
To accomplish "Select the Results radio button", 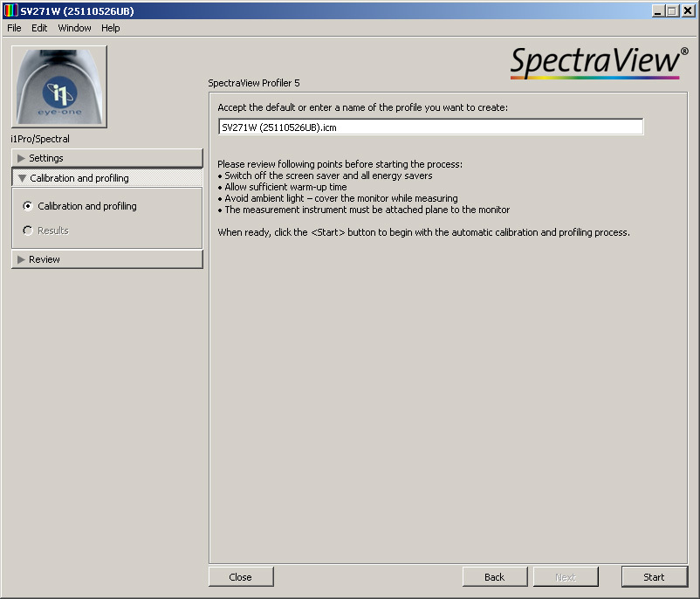I will click(28, 231).
